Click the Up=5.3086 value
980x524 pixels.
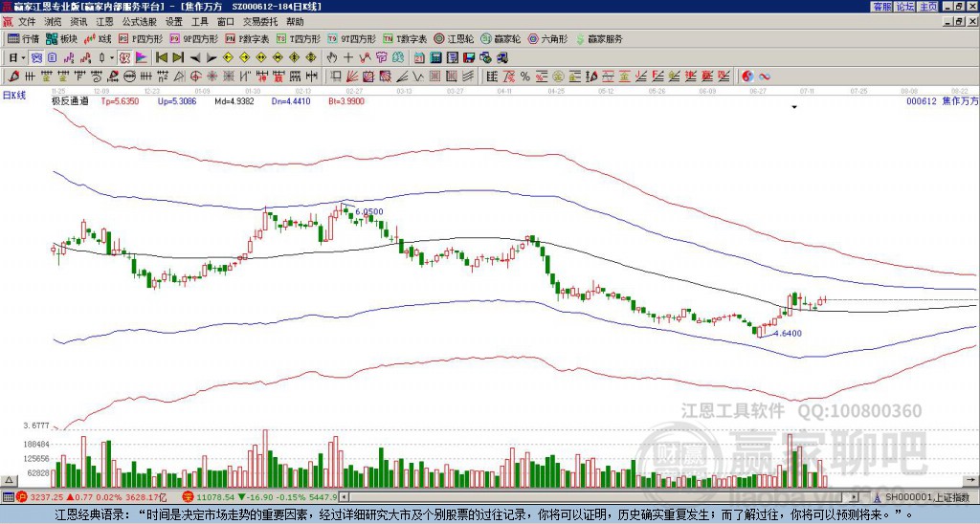[177, 101]
